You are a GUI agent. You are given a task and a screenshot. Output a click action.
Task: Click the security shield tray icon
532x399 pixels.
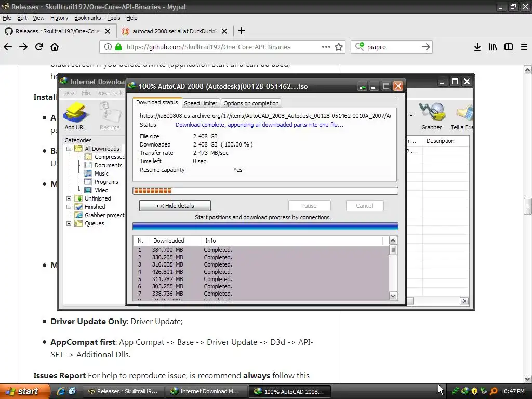475,391
